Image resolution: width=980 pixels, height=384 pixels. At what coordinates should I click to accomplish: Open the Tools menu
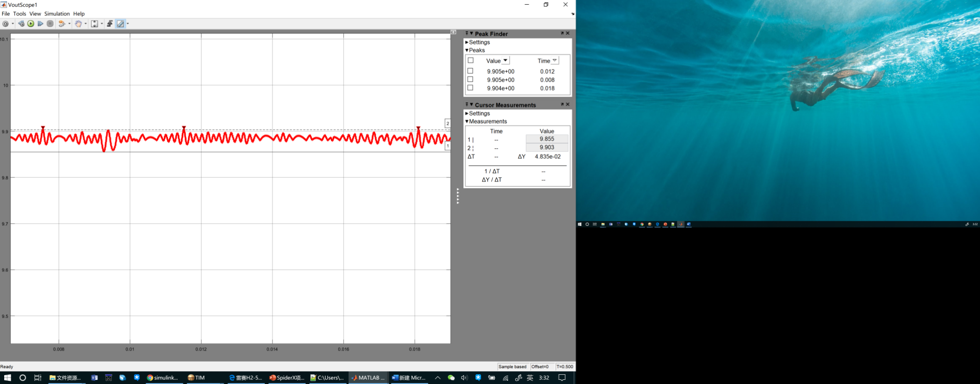[20, 14]
